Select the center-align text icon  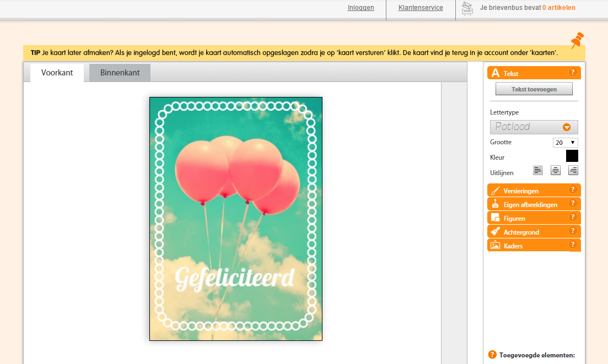555,170
